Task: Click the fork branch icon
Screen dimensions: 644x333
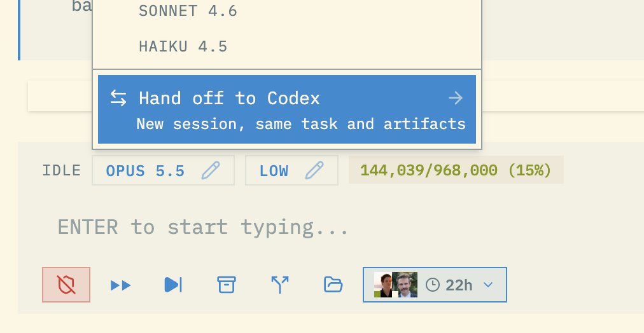Action: (x=280, y=285)
